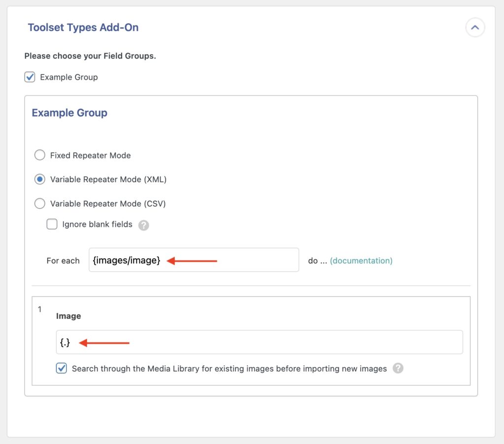The width and height of the screenshot is (504, 444).
Task: Select the Variable Repeater Mode (XML) radio
Action: coord(40,179)
